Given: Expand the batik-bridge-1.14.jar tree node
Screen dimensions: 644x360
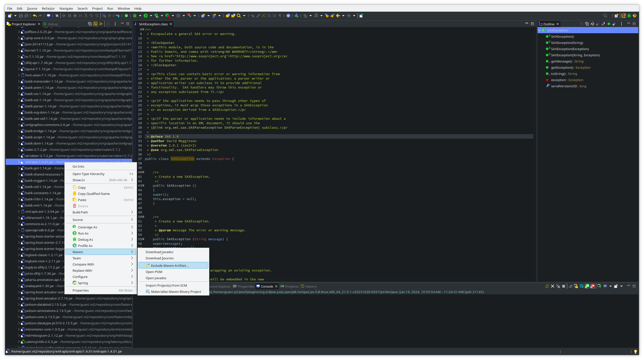Looking at the screenshot, I should click(x=19, y=131).
